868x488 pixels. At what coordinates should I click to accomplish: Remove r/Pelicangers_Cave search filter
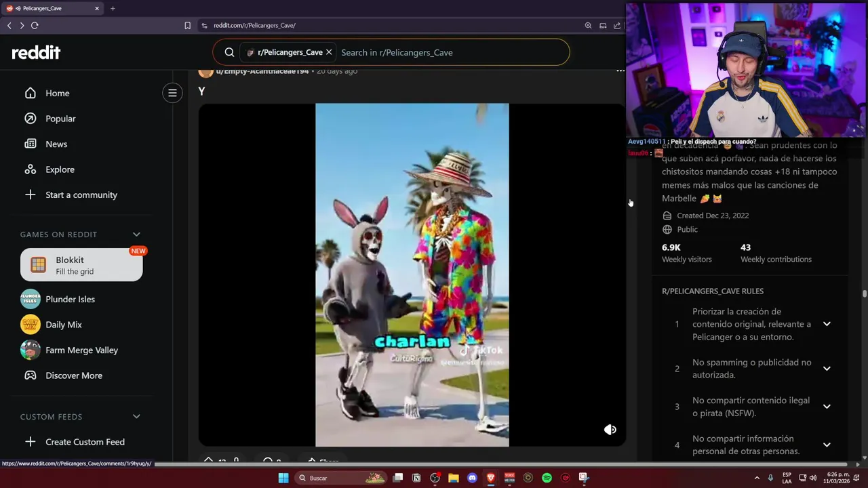coord(329,52)
